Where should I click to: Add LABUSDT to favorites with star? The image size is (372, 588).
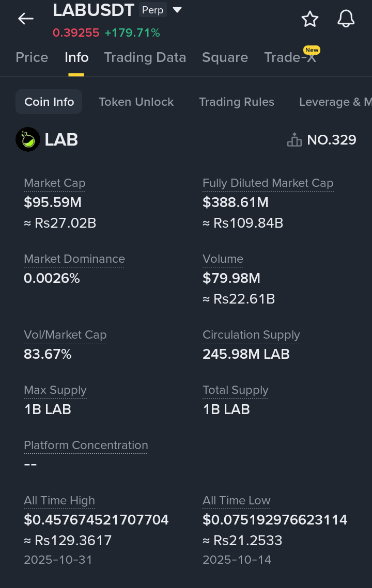310,19
